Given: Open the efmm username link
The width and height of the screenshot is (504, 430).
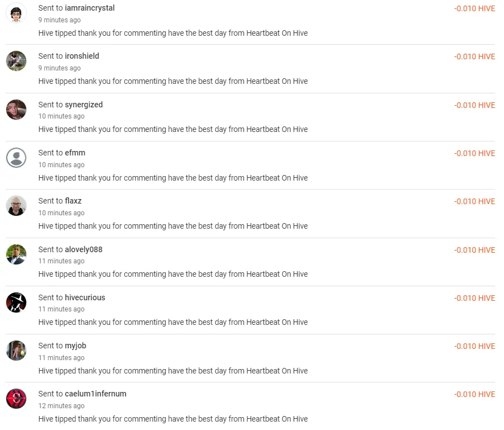Looking at the screenshot, I should point(75,153).
